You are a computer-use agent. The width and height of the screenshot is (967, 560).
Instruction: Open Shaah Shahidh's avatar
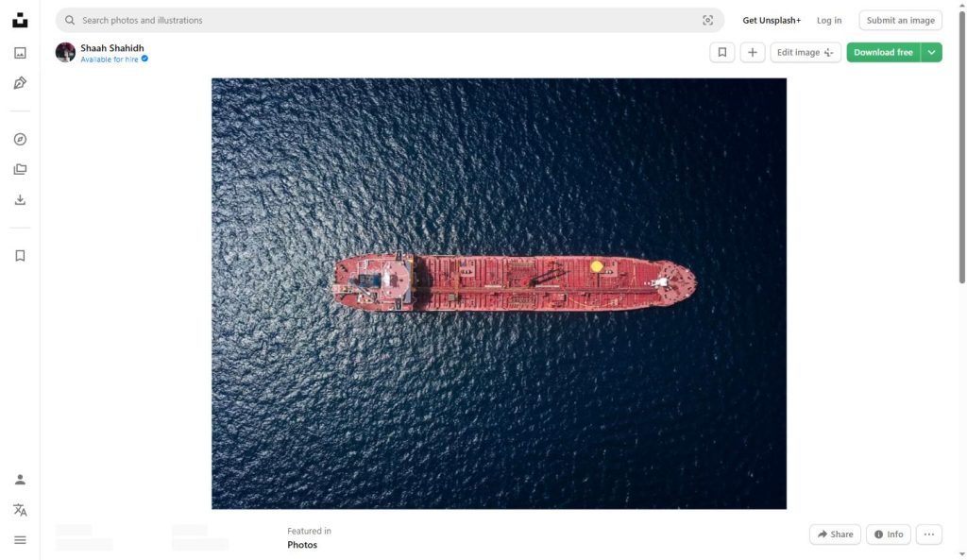click(x=65, y=53)
